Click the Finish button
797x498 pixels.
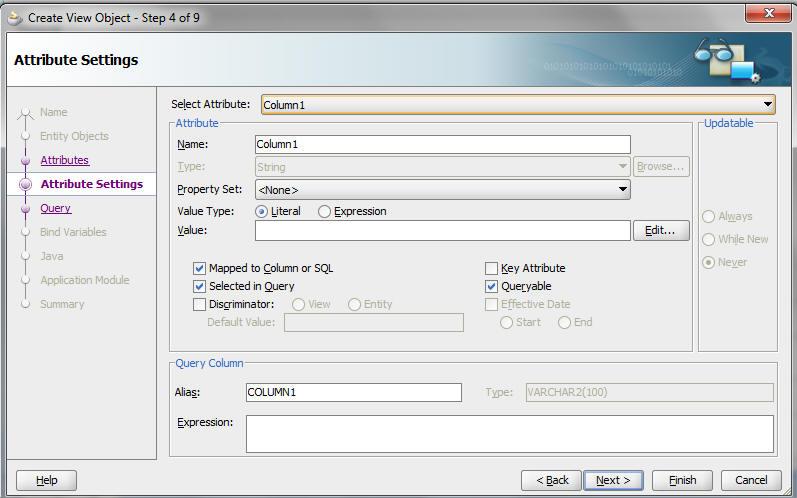682,480
